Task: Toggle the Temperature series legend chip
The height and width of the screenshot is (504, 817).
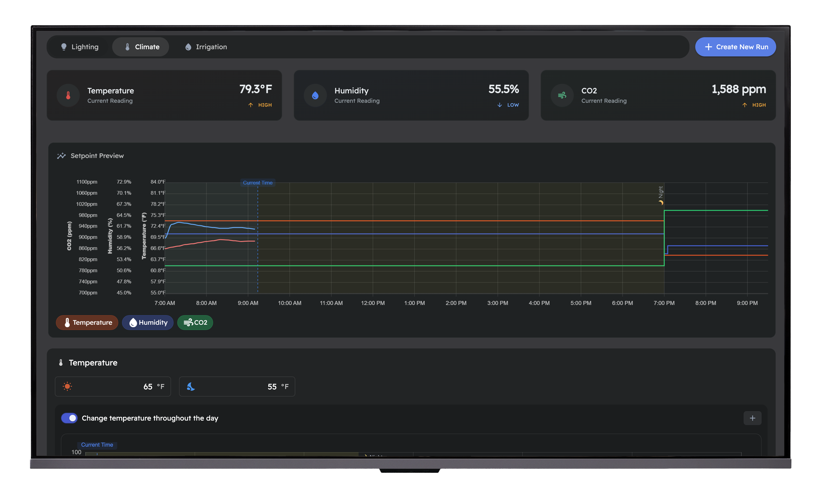Action: (87, 322)
